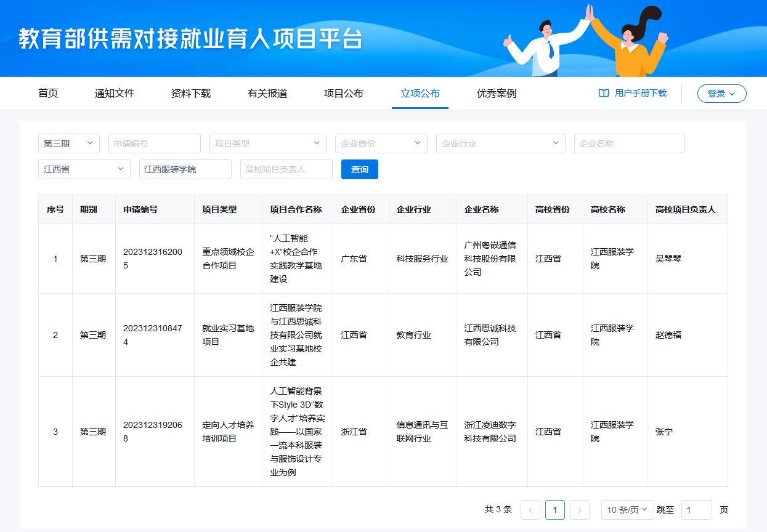Expand the 第三期 period dropdown
This screenshot has height=532, width=767.
pyautogui.click(x=69, y=143)
